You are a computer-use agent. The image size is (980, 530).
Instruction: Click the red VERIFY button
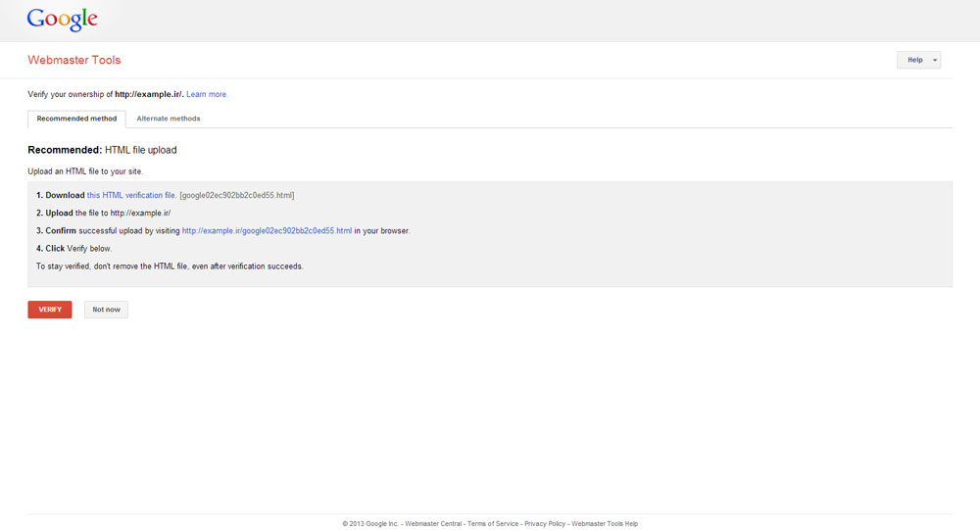(x=50, y=310)
